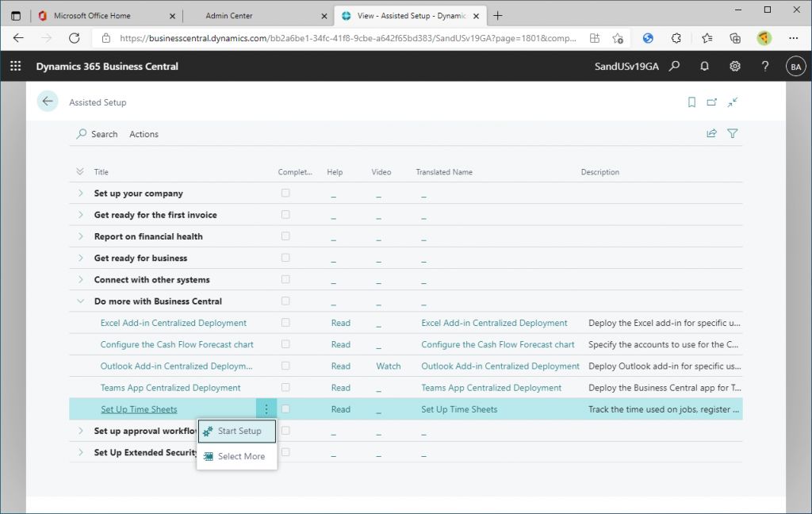Click the expand-all chevron beside Title header
Screen dimensions: 812x514
80,171
